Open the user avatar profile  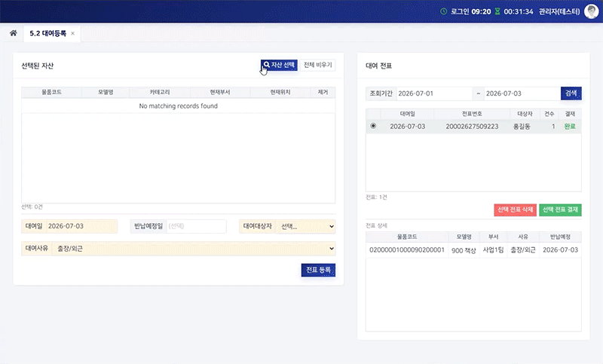point(591,11)
